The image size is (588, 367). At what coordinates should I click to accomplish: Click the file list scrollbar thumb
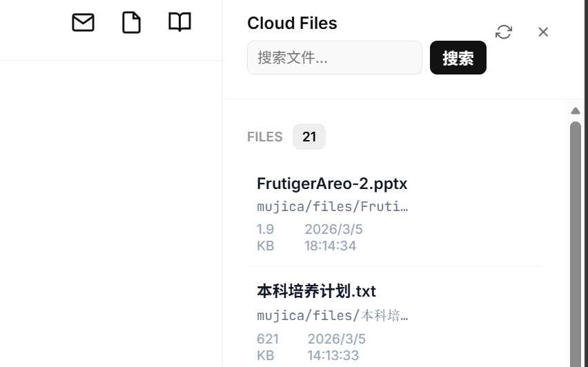pos(576,241)
